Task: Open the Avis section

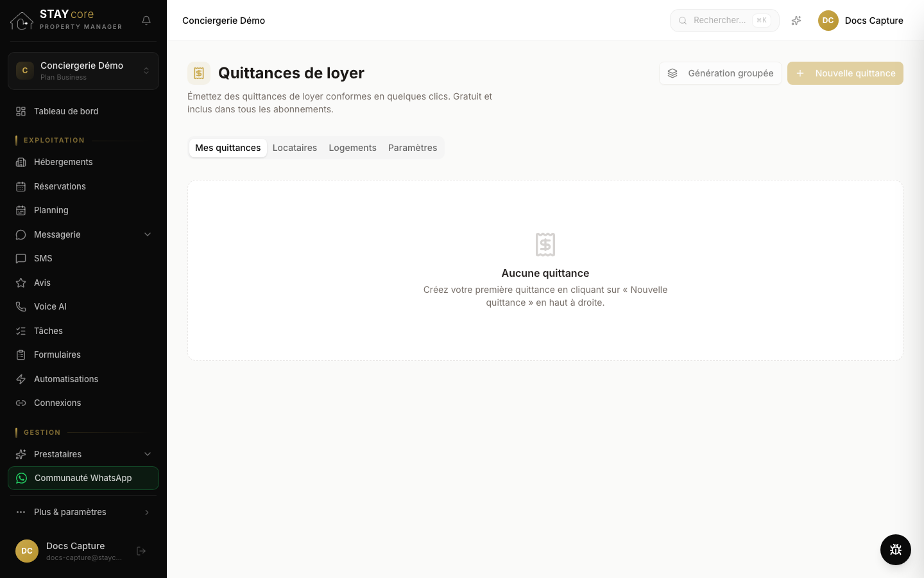Action: tap(83, 283)
